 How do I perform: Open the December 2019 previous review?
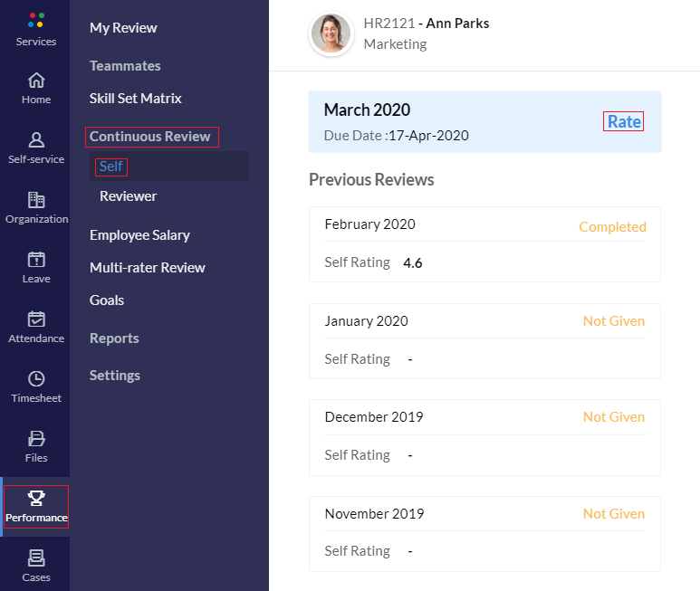point(484,437)
